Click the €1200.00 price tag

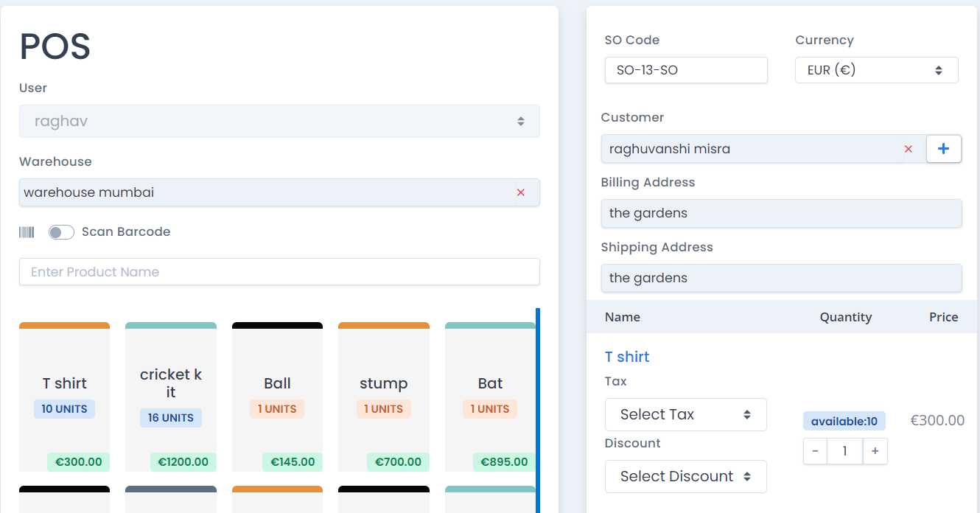(183, 462)
